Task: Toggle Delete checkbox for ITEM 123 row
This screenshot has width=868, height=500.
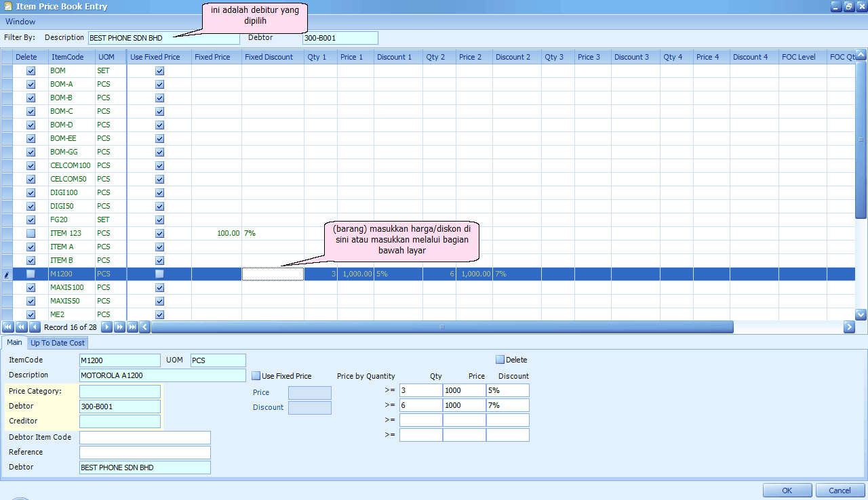Action: click(31, 233)
